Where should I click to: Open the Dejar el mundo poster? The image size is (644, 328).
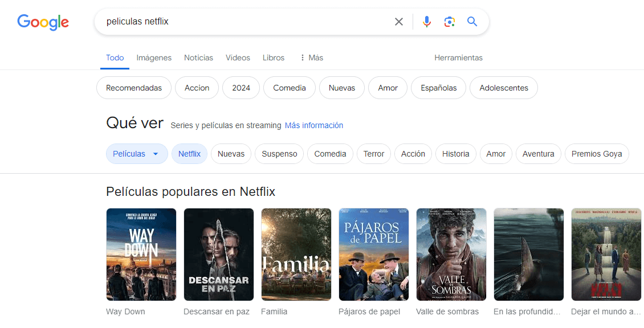[x=606, y=255]
